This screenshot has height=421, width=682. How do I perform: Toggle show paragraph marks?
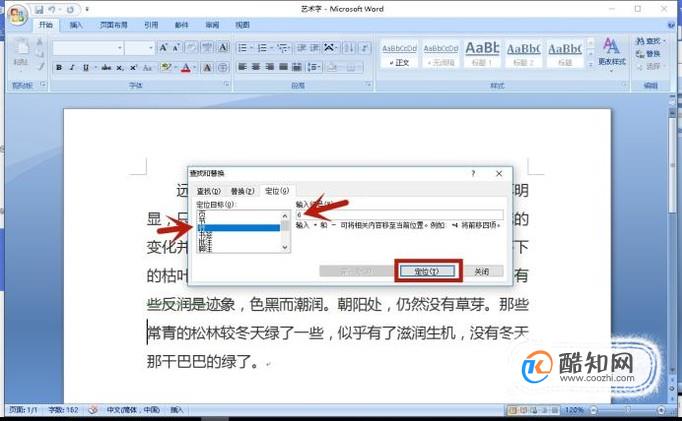tap(364, 47)
